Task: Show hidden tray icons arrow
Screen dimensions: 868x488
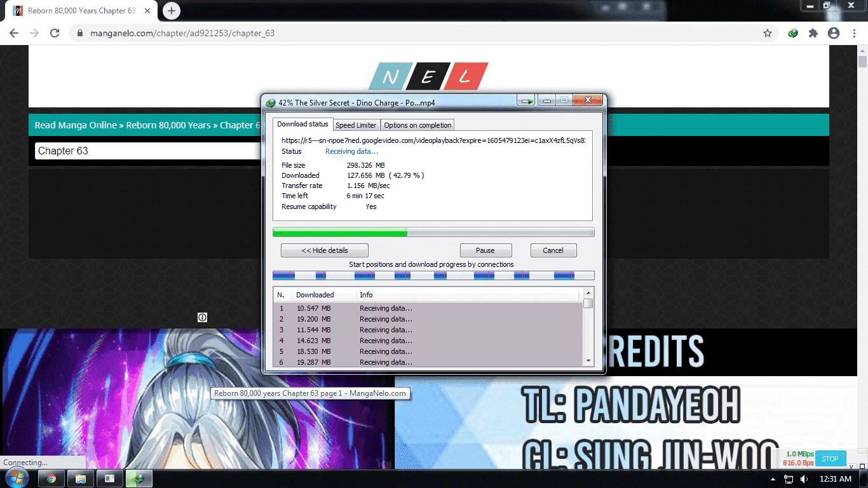Action: coord(773,479)
